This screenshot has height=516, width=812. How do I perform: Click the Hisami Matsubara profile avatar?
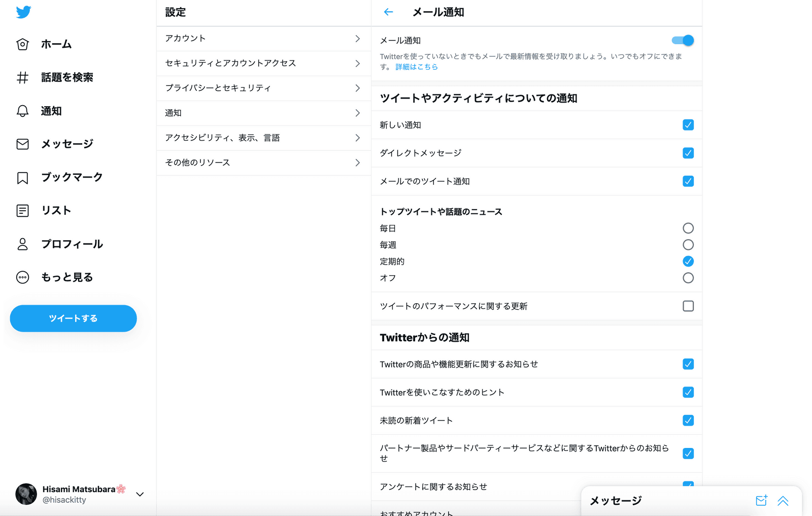tap(26, 494)
